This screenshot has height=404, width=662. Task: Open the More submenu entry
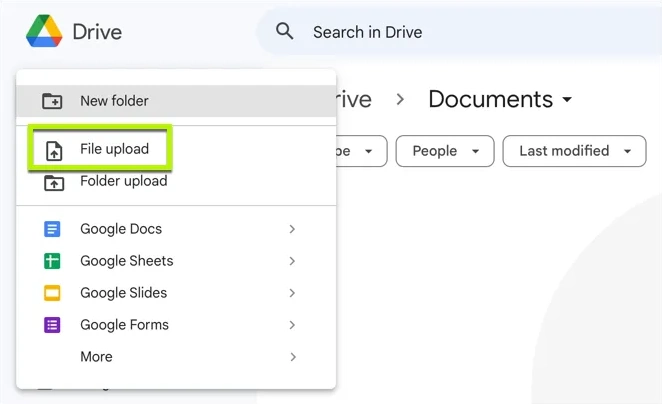pyautogui.click(x=176, y=357)
